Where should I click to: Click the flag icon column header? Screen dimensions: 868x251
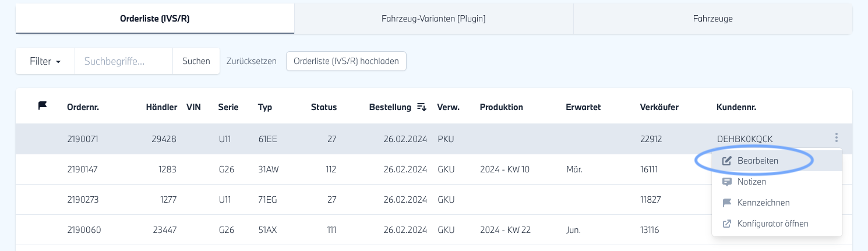42,106
